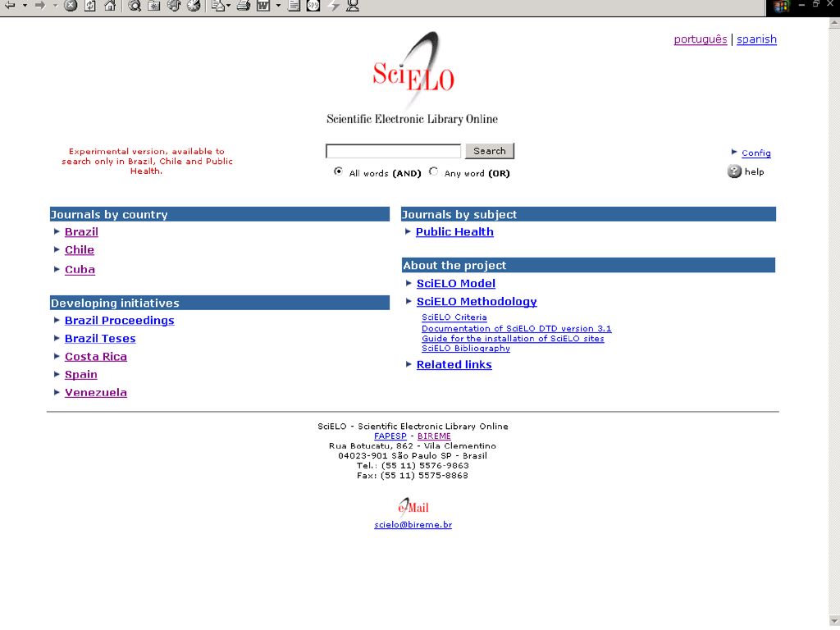Open the Config link
The height and width of the screenshot is (630, 840).
[x=756, y=153]
